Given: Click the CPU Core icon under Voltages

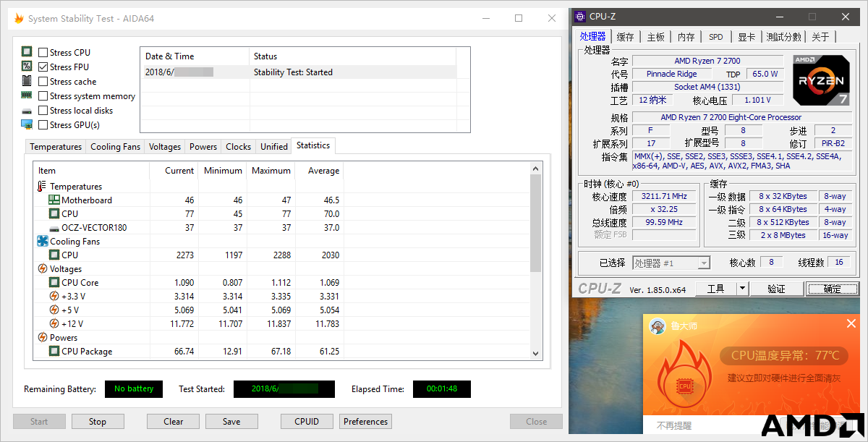Looking at the screenshot, I should click(x=54, y=282).
